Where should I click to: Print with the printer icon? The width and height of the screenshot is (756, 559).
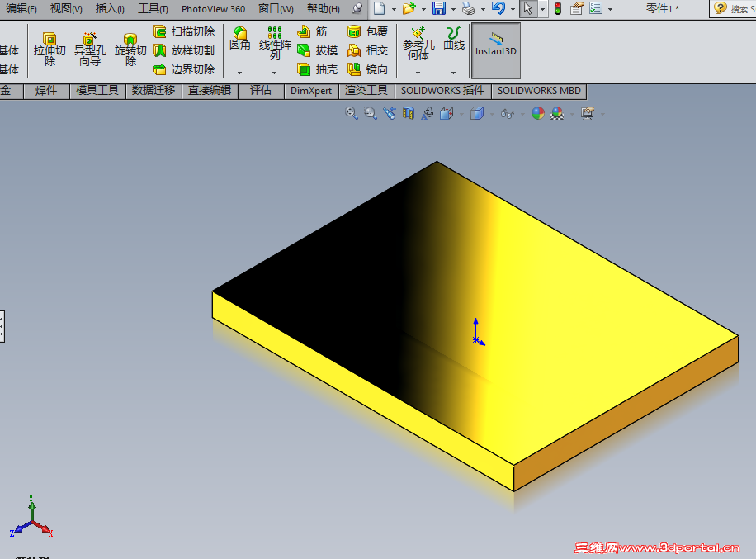pyautogui.click(x=468, y=8)
